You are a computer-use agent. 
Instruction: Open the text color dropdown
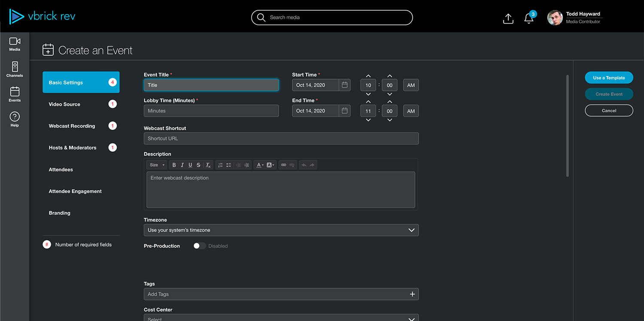260,165
